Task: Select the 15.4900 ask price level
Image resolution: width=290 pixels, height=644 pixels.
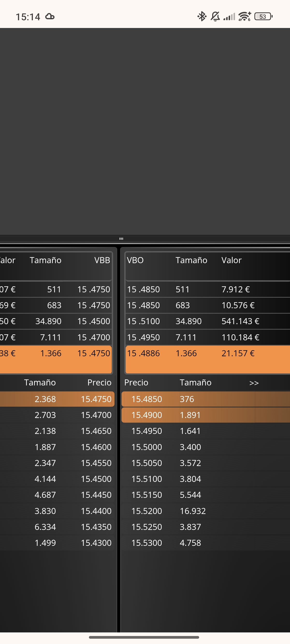Action: (147, 415)
